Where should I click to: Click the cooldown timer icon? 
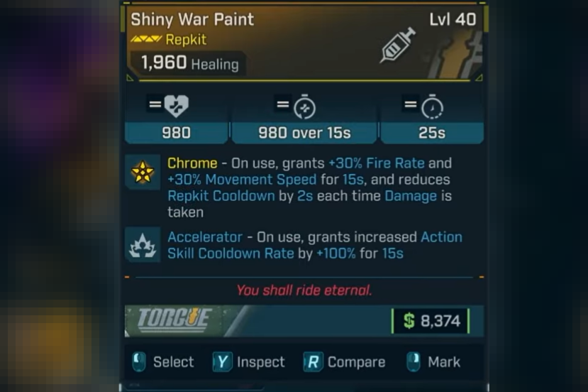[432, 107]
